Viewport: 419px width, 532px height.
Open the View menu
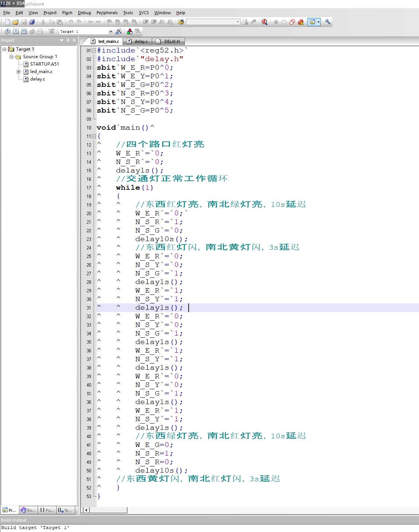[x=33, y=13]
